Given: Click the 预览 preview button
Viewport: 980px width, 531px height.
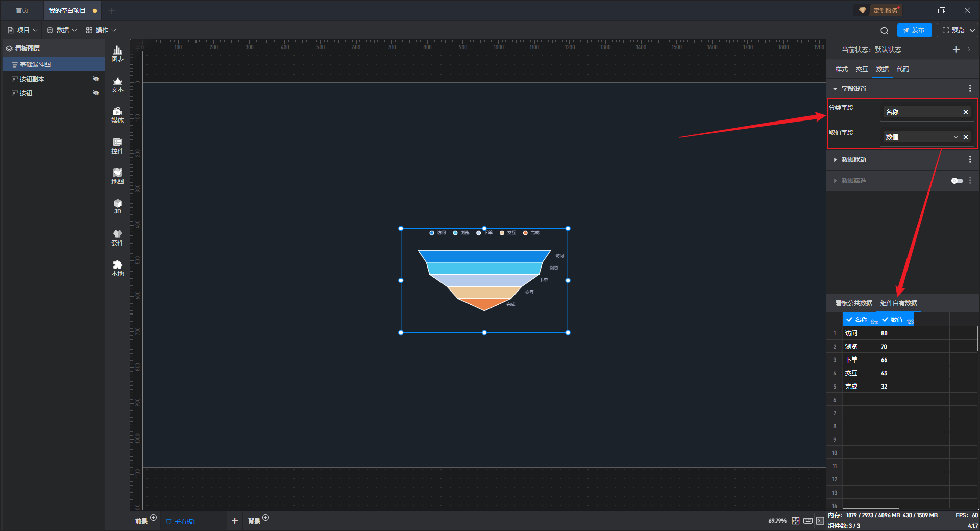Looking at the screenshot, I should tap(953, 30).
